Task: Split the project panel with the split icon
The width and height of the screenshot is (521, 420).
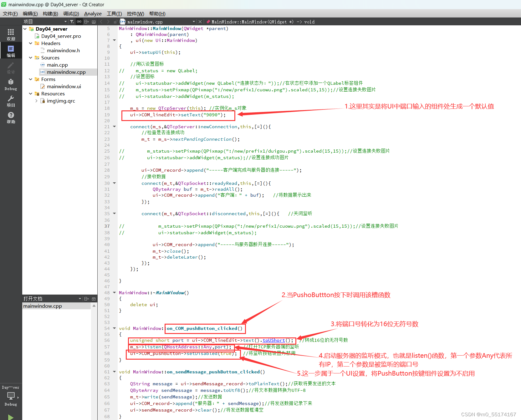Action: click(x=87, y=22)
